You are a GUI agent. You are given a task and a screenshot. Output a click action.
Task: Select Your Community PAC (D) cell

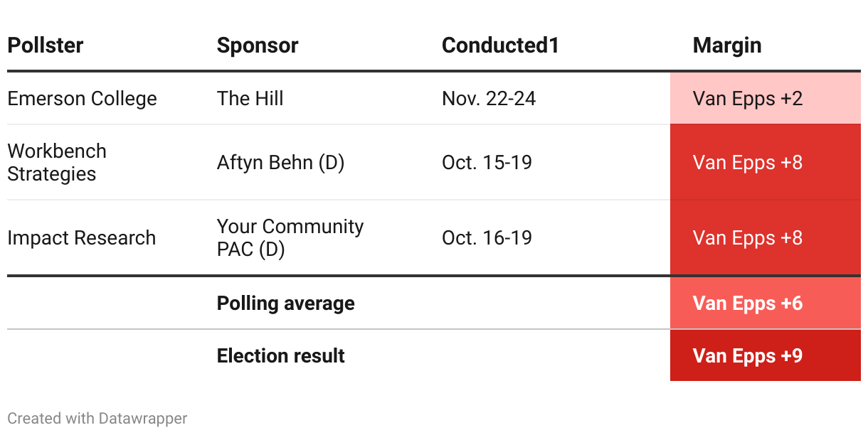290,237
